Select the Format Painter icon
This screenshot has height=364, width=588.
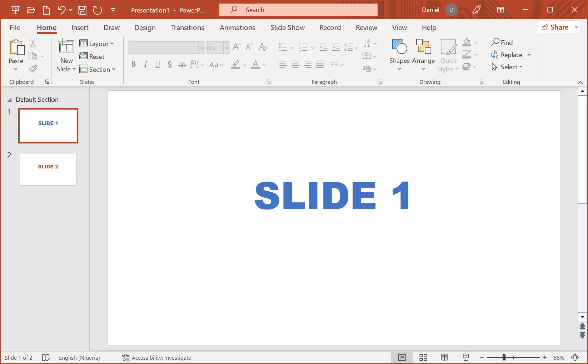[33, 69]
